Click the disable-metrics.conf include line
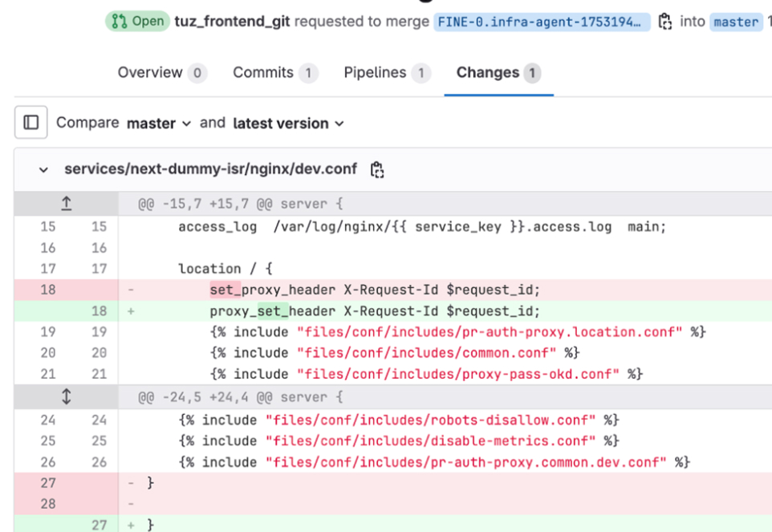The width and height of the screenshot is (772, 532). 399,441
